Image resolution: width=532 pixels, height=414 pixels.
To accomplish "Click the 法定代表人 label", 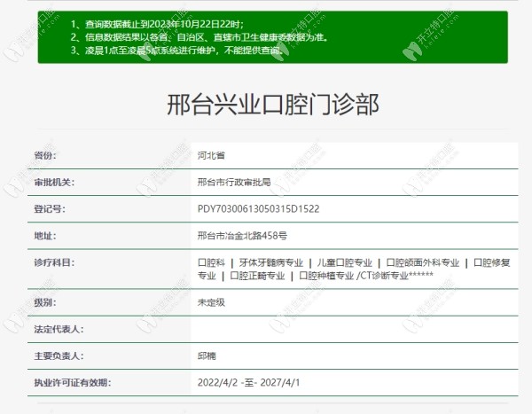I will pyautogui.click(x=59, y=329).
